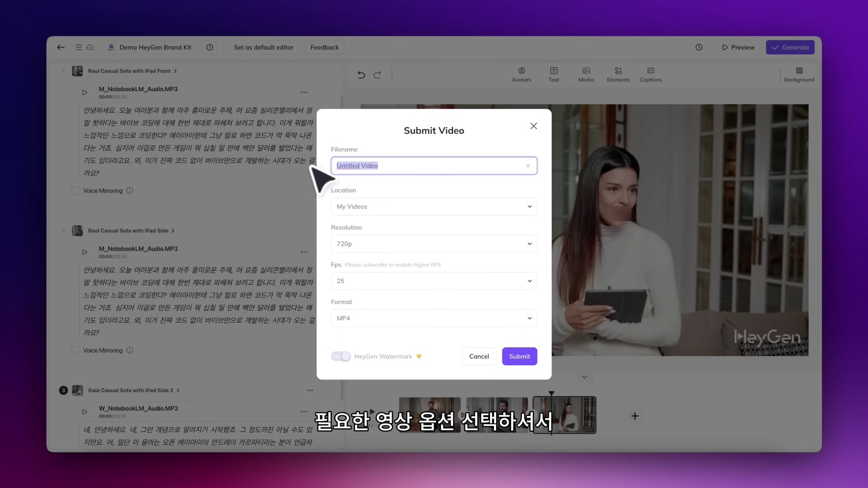Click the Filename input field
This screenshot has width=868, height=488.
tap(434, 166)
